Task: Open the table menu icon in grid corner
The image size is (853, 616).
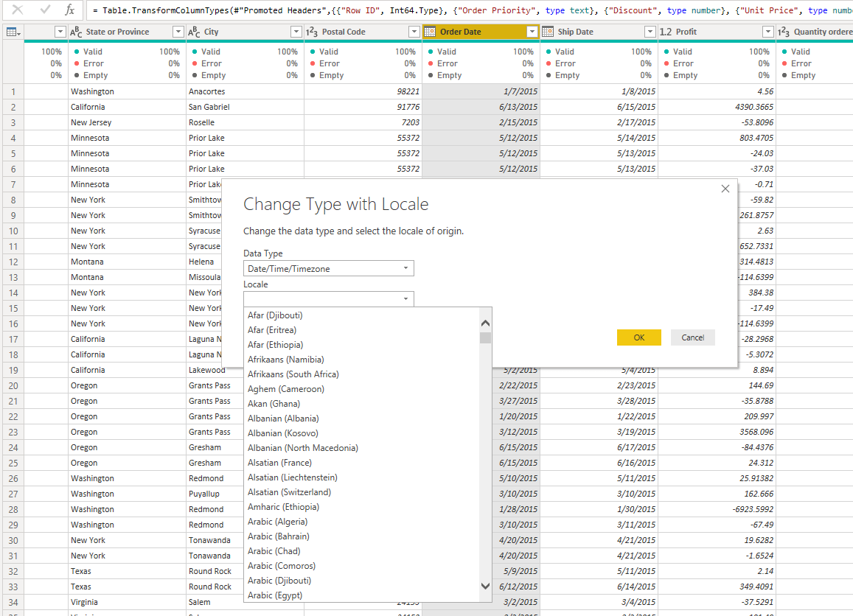Action: coord(13,32)
